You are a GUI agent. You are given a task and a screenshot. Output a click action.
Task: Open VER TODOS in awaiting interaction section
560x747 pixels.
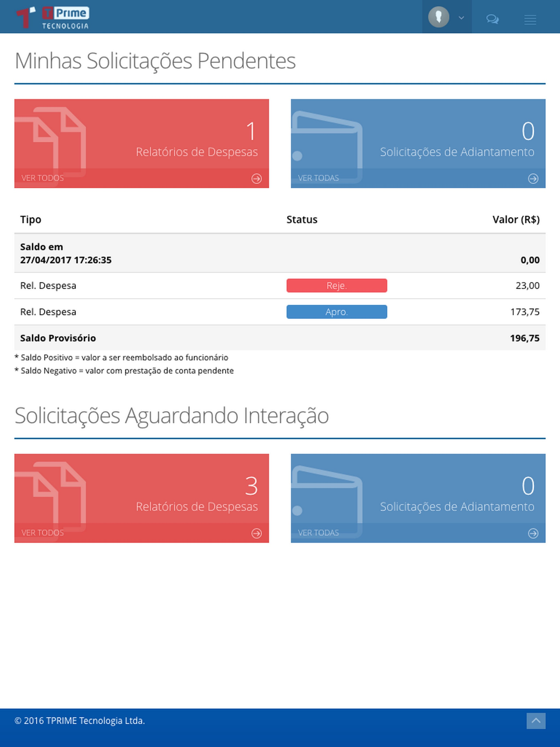(x=43, y=533)
